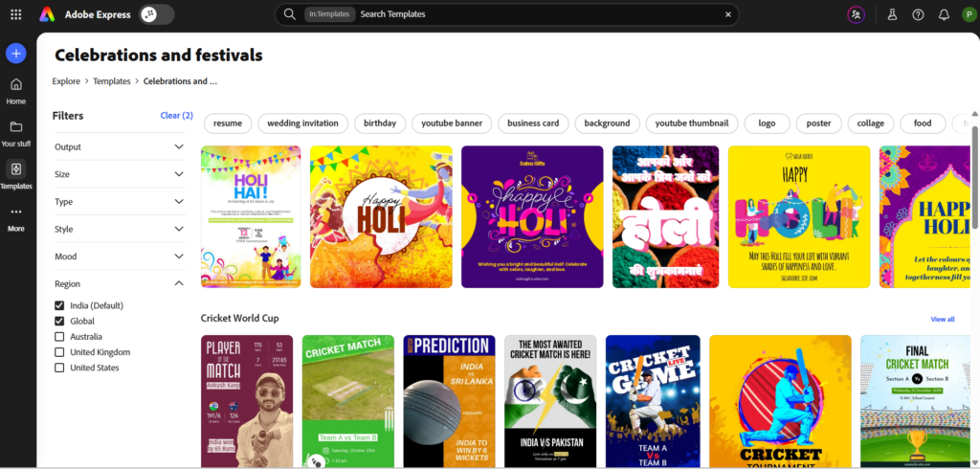Open the help question mark icon
This screenshot has width=980, height=469.
coord(918,14)
